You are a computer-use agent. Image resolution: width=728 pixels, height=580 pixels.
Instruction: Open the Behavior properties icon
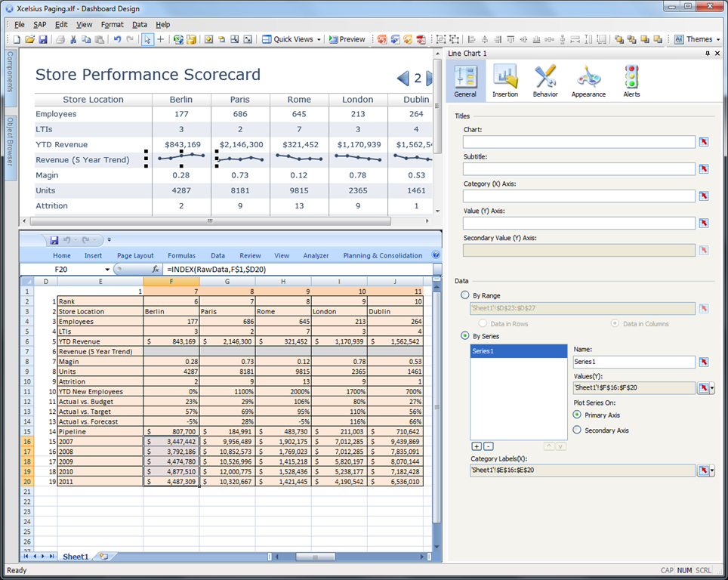(x=545, y=77)
